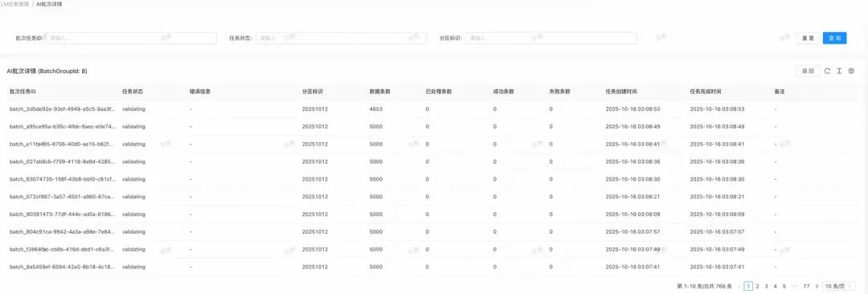
Task: Click batch ID batch_90391473-77df-444c cell
Action: [x=62, y=214]
